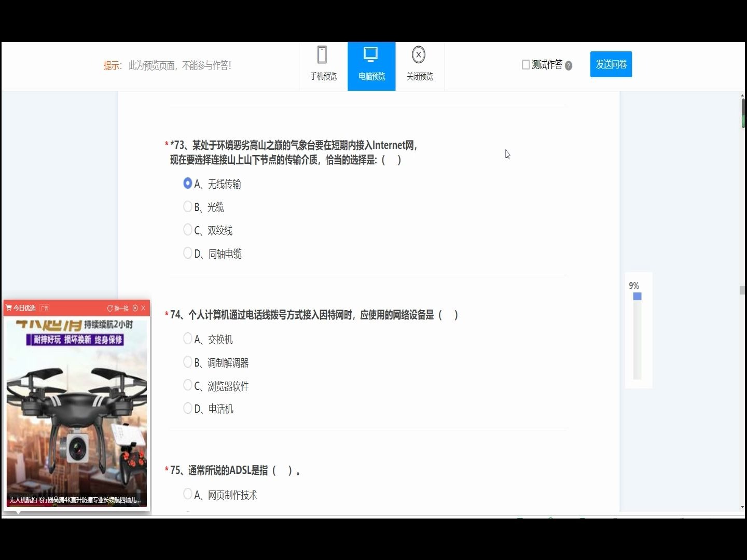Pick A 网页制作技术 for question 75
This screenshot has width=747, height=560.
(x=188, y=494)
